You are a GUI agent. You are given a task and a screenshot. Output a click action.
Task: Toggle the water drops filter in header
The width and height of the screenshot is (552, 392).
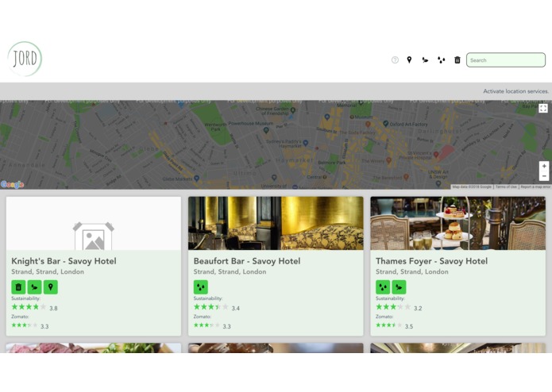pyautogui.click(x=441, y=60)
